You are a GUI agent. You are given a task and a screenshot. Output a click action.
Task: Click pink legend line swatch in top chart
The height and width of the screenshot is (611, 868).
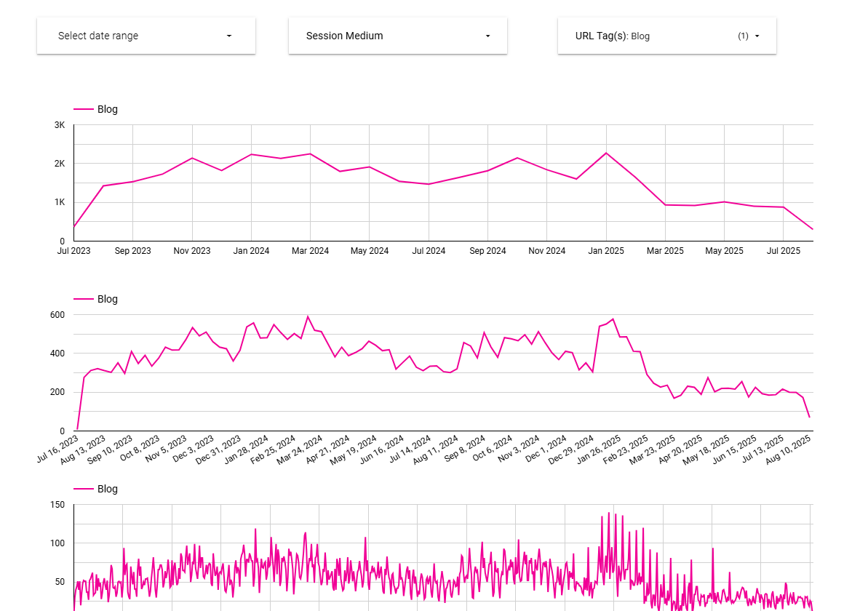coord(84,109)
